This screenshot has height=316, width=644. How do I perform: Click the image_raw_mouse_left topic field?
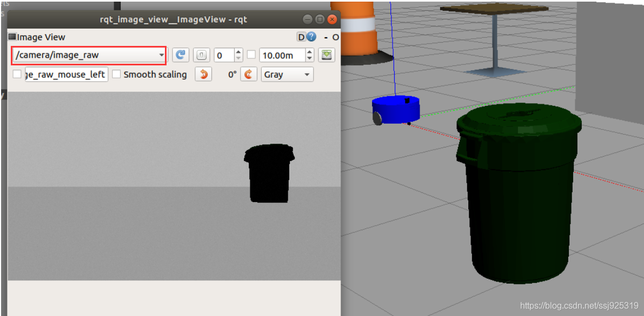coord(67,75)
